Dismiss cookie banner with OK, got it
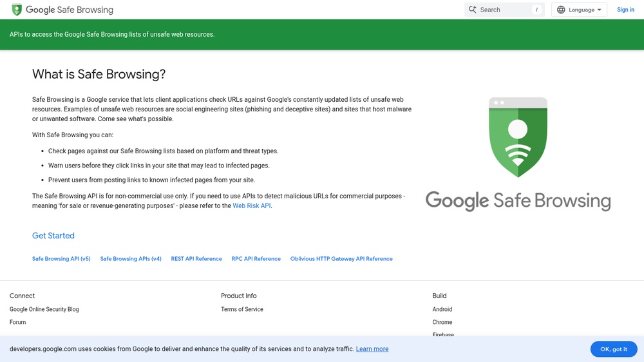644x362 pixels. click(x=614, y=349)
